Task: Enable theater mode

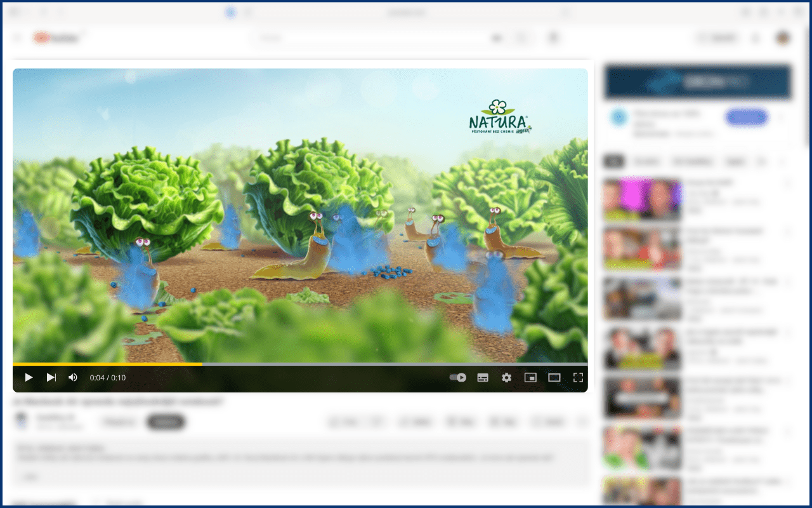Action: click(554, 377)
